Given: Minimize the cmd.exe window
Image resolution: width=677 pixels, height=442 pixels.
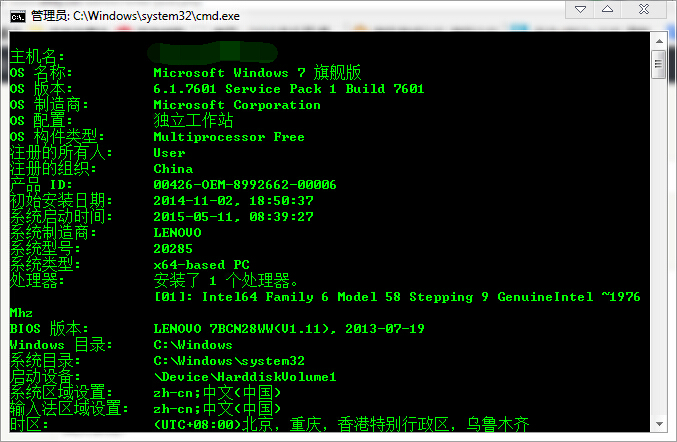Looking at the screenshot, I should (580, 9).
